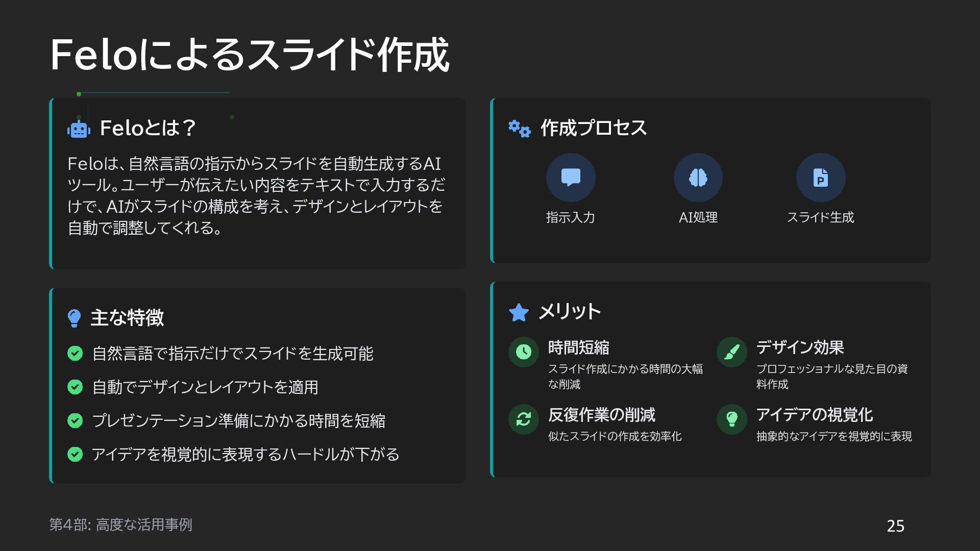Click checkmark next to アイデアを視覚的に表現するハードルが下がる

click(x=75, y=454)
